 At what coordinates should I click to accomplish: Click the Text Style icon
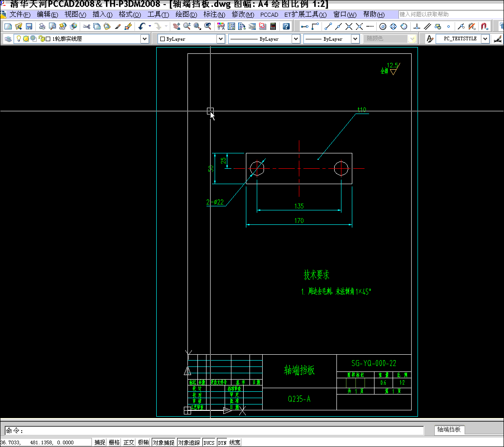pyautogui.click(x=430, y=39)
